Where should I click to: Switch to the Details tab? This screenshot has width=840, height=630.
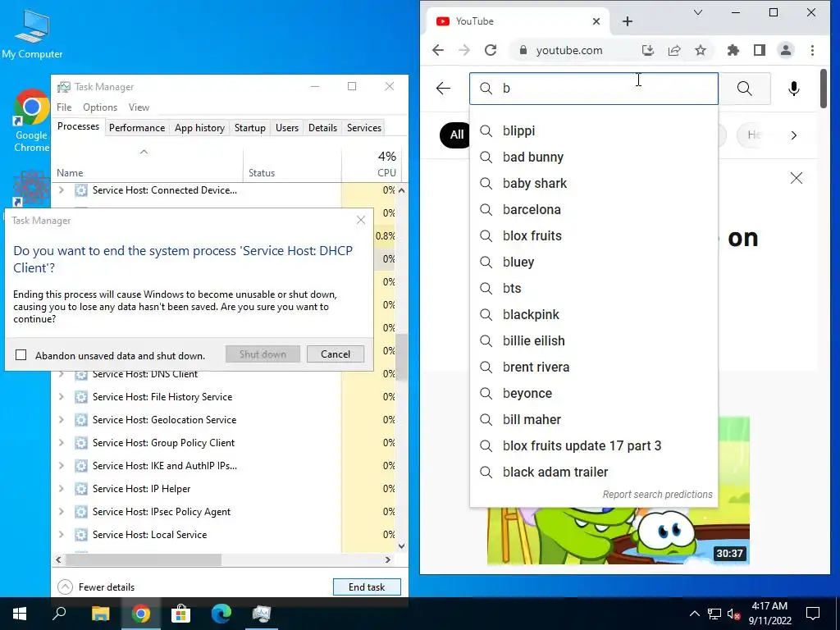tap(322, 127)
